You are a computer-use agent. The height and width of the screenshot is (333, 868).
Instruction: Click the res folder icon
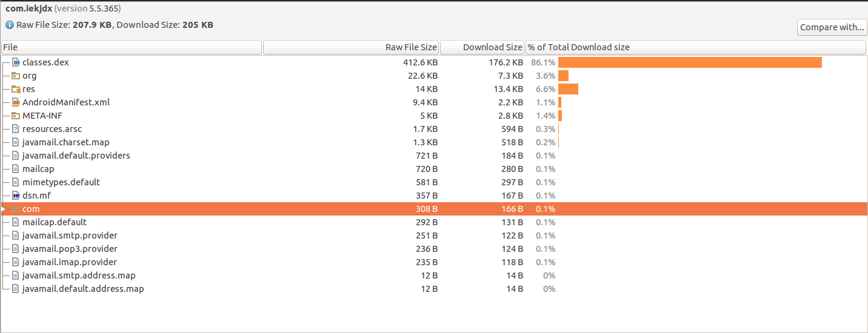coord(16,89)
